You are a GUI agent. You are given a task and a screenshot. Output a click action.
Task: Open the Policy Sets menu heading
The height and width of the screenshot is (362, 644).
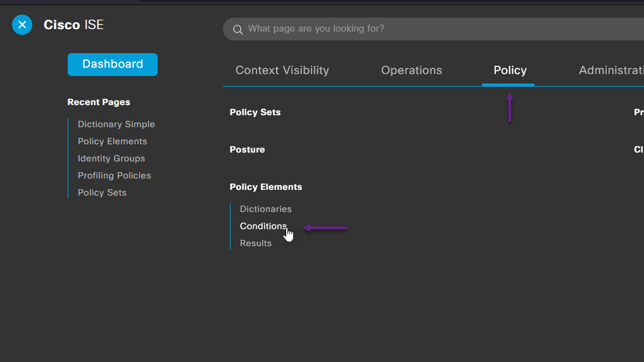[255, 112]
